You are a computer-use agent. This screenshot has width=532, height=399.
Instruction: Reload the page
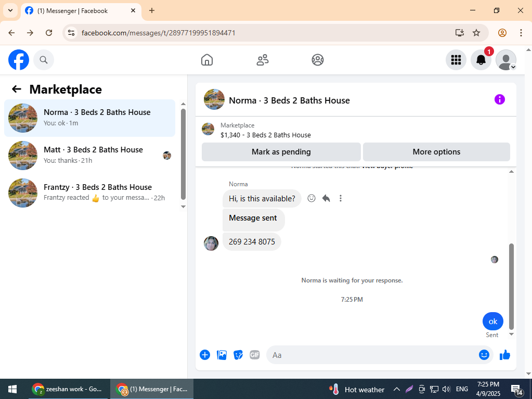[49, 33]
